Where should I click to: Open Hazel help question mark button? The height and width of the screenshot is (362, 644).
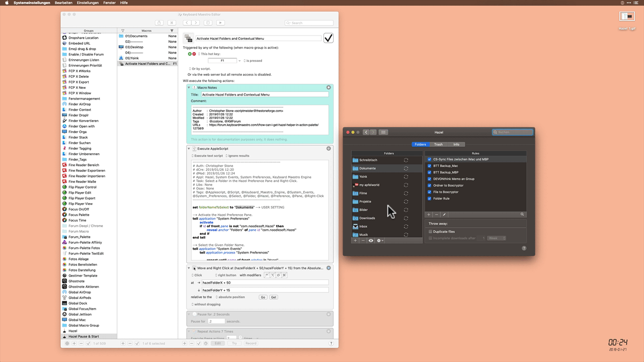524,248
